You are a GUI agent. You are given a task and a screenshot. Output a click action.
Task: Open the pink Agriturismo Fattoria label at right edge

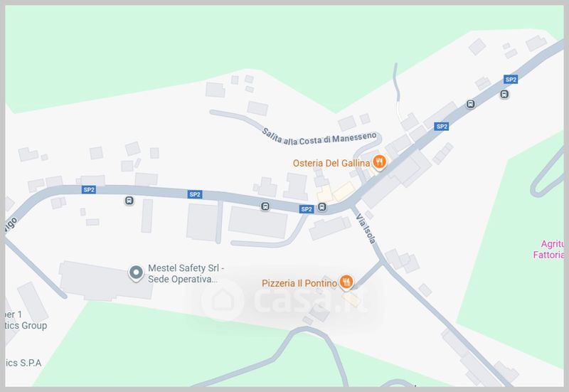[548, 249]
